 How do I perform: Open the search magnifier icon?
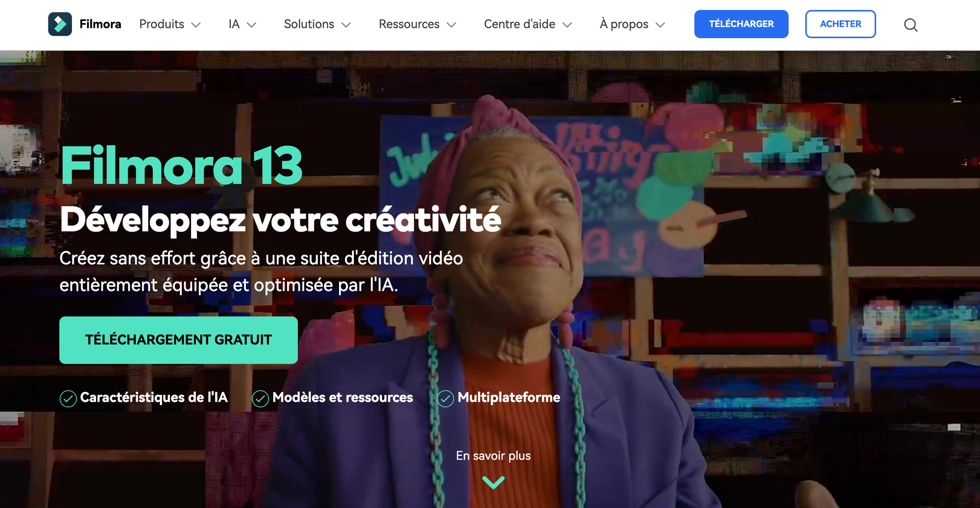click(x=910, y=24)
